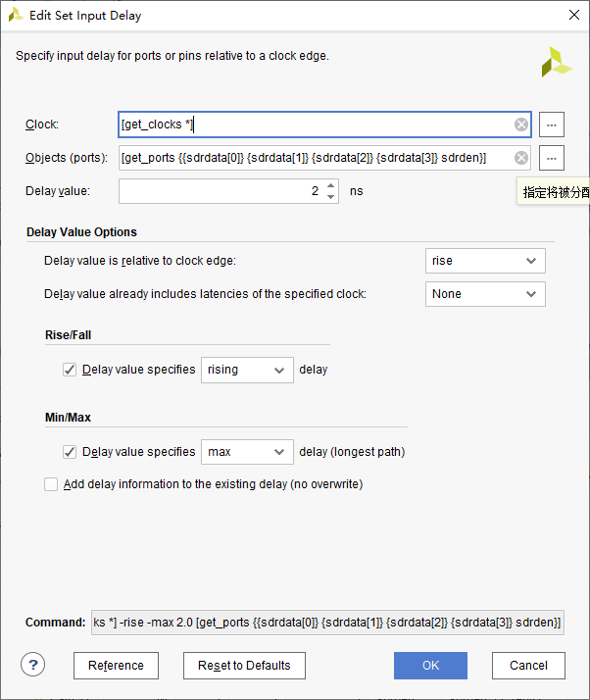The height and width of the screenshot is (700, 590).
Task: Open the ports chooser browse button
Action: coord(552,158)
